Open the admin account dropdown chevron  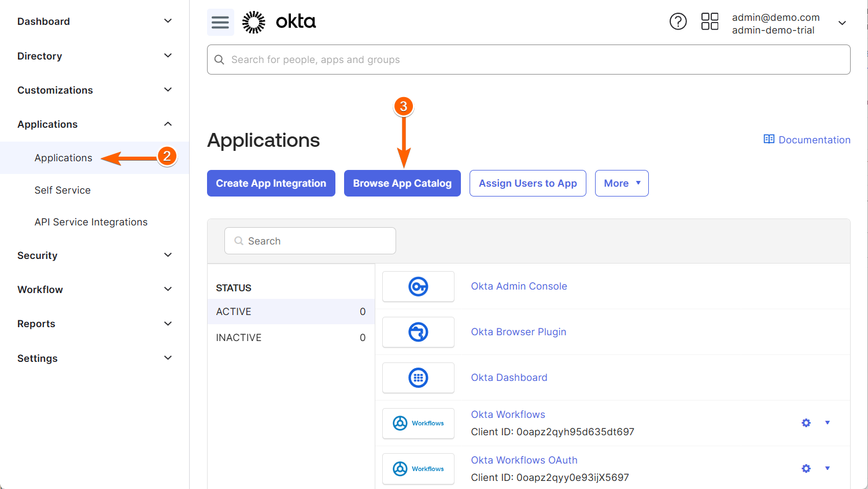click(842, 23)
